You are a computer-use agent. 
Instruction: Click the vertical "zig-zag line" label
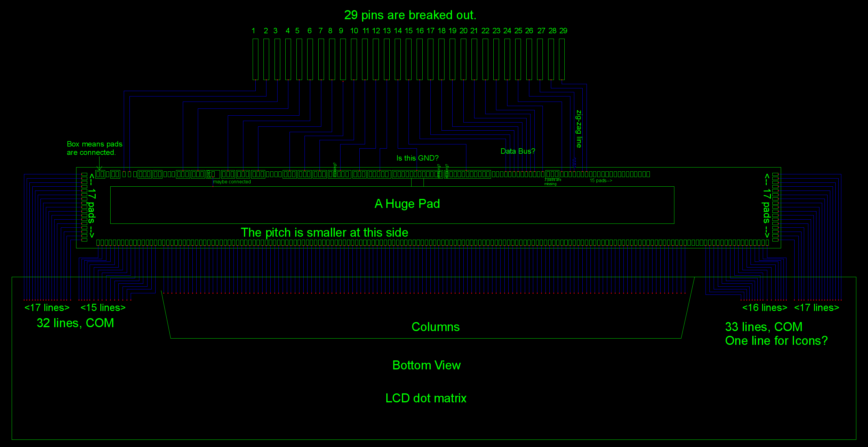point(579,129)
